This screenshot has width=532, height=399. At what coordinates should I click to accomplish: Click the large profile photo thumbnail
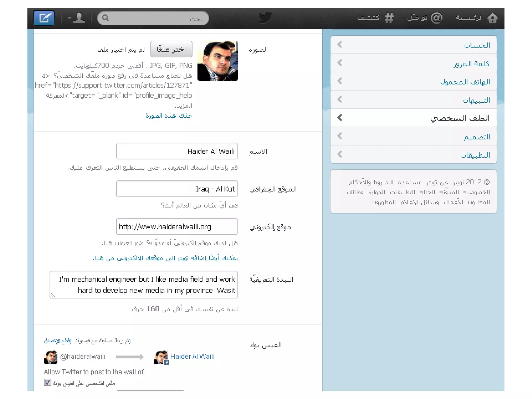[218, 61]
